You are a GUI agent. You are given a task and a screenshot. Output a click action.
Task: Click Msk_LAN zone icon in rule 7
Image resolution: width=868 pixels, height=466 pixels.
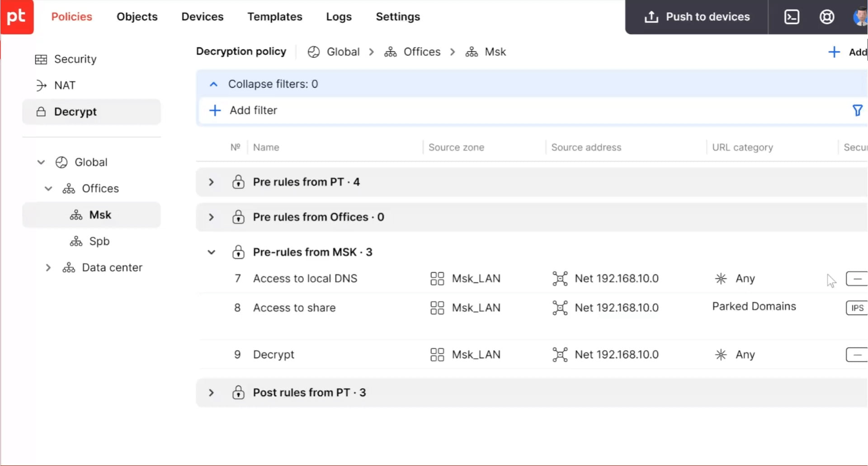(437, 279)
